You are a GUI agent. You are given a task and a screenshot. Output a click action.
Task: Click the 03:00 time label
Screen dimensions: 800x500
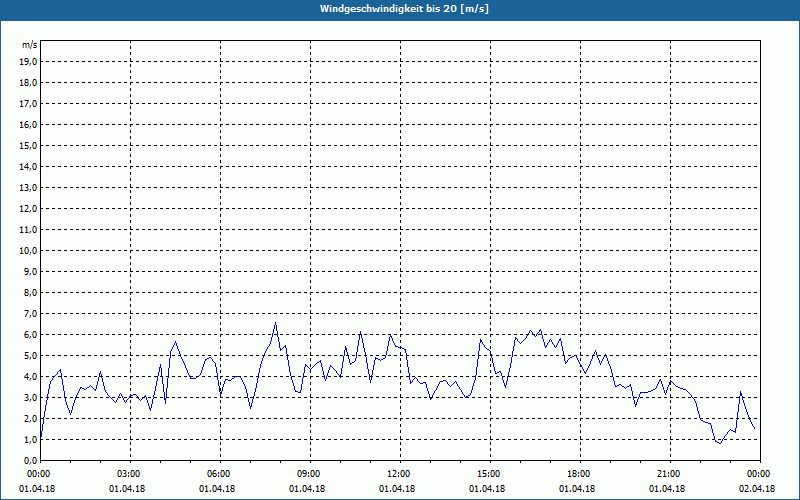click(128, 474)
